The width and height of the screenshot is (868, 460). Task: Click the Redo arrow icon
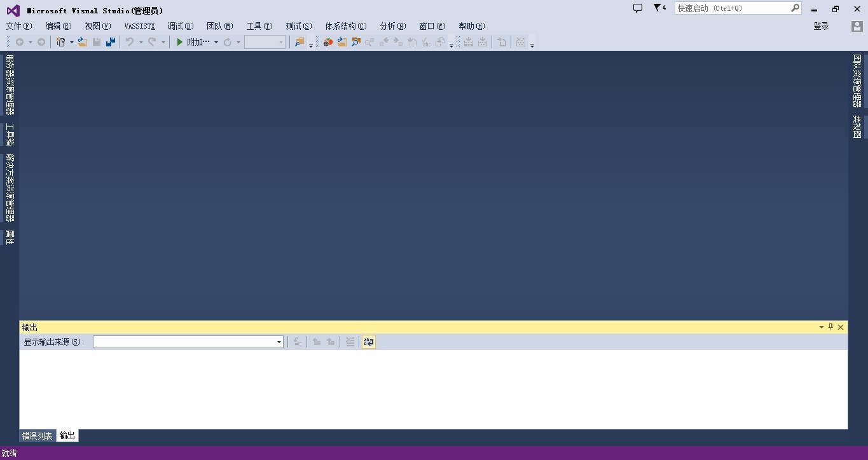(x=152, y=42)
